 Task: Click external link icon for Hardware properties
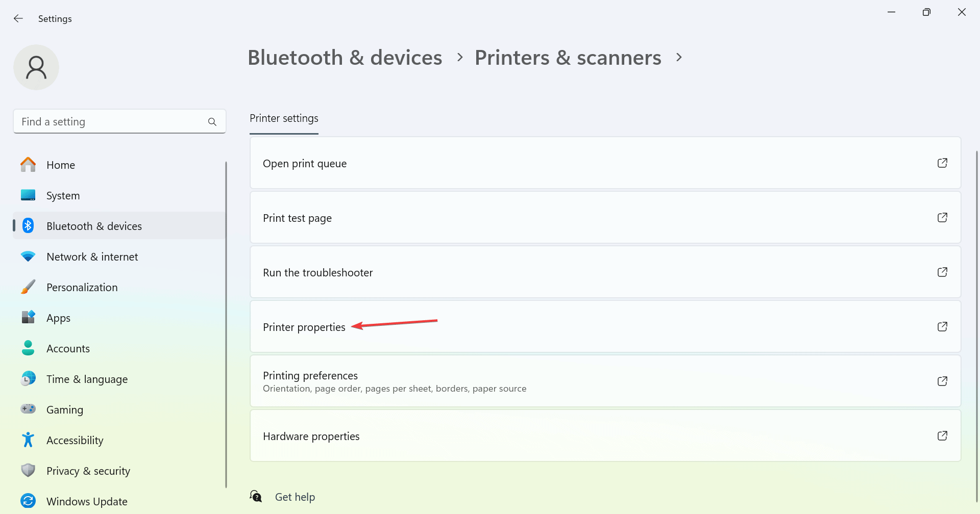coord(942,436)
